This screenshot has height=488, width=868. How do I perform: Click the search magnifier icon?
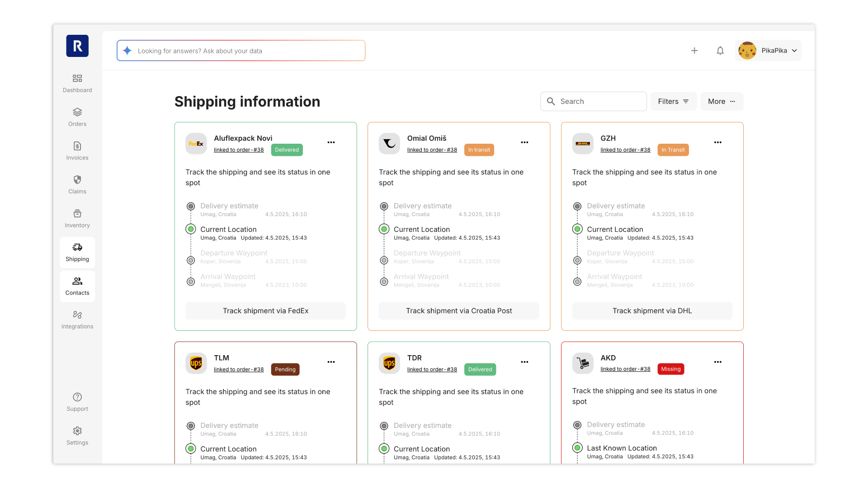[551, 101]
